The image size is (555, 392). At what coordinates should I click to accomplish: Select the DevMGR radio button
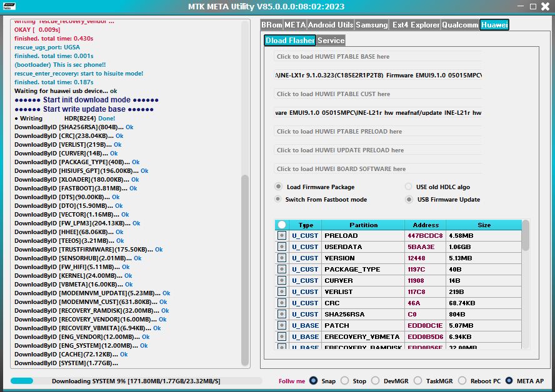[x=376, y=381]
